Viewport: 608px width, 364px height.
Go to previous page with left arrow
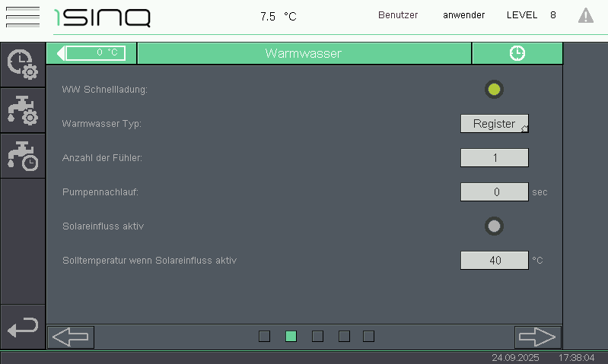(x=71, y=337)
